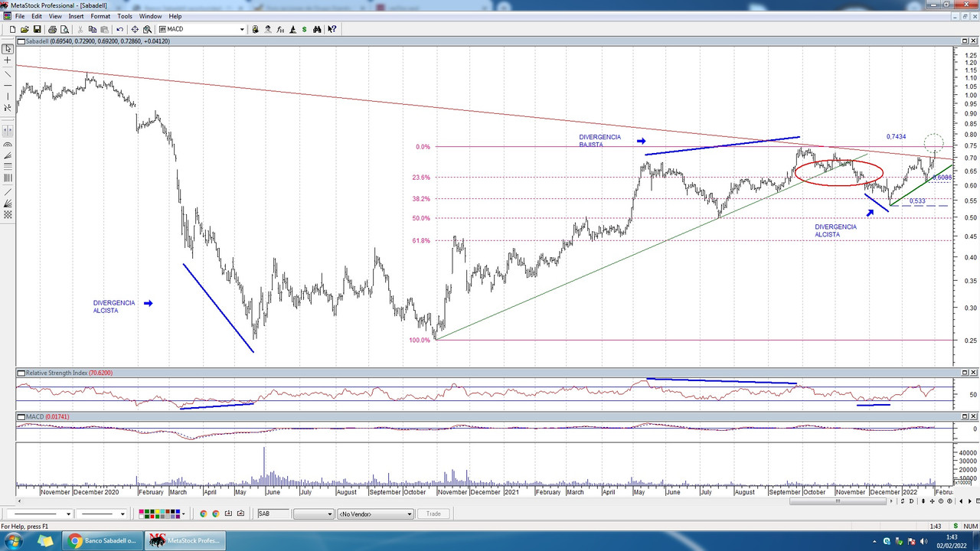Zoom out with the circled minus icon
This screenshot has width=980, height=551.
pyautogui.click(x=941, y=501)
